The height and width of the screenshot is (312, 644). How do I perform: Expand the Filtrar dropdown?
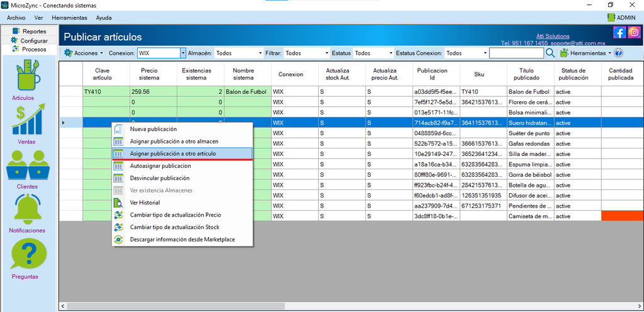(327, 53)
